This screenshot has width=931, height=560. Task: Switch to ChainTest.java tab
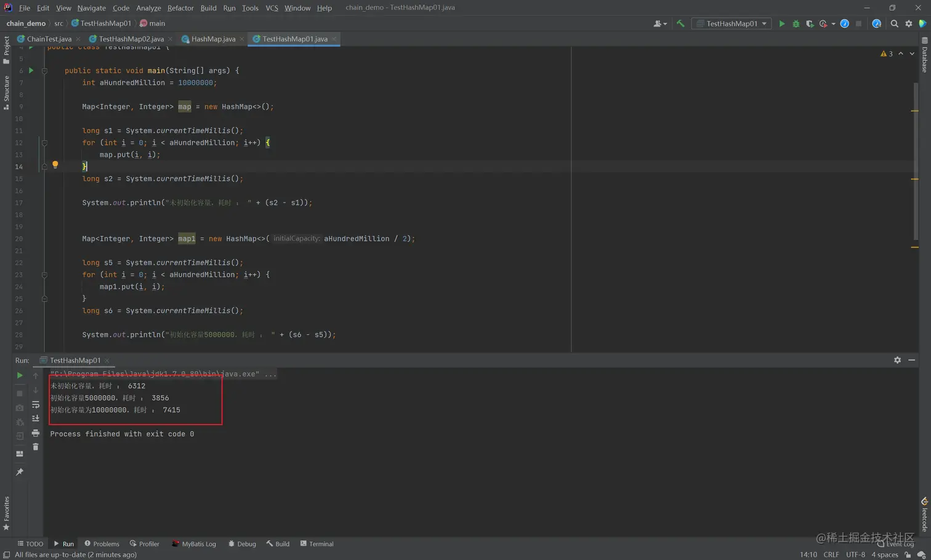49,39
